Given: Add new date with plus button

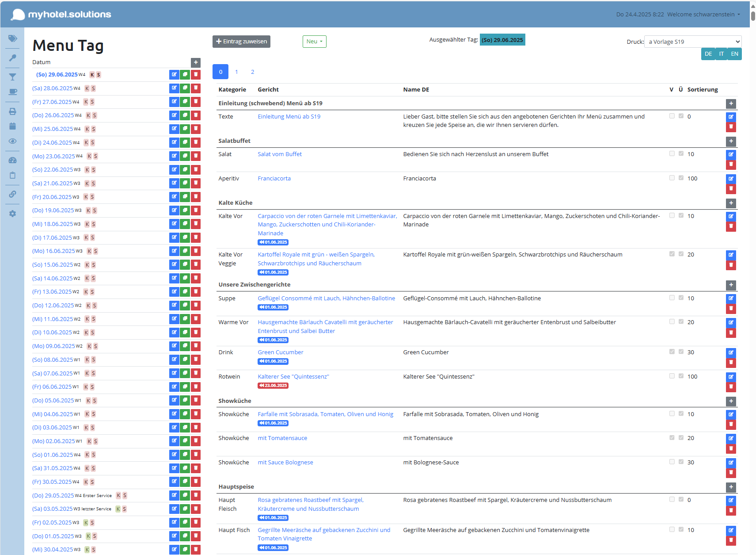Looking at the screenshot, I should point(196,63).
